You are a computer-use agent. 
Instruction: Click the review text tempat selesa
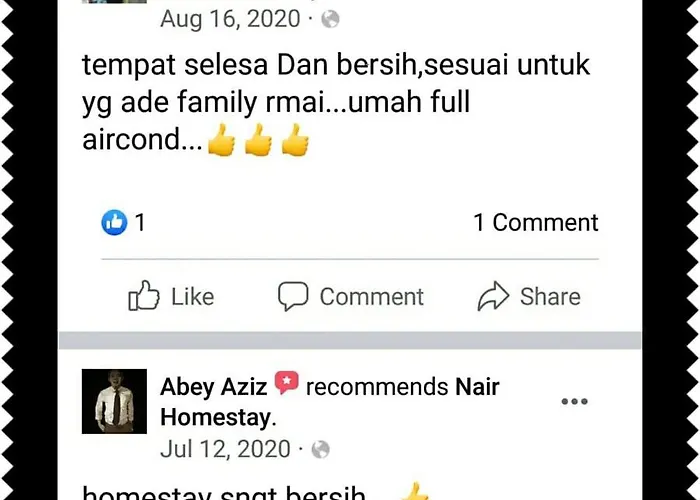pyautogui.click(x=175, y=65)
